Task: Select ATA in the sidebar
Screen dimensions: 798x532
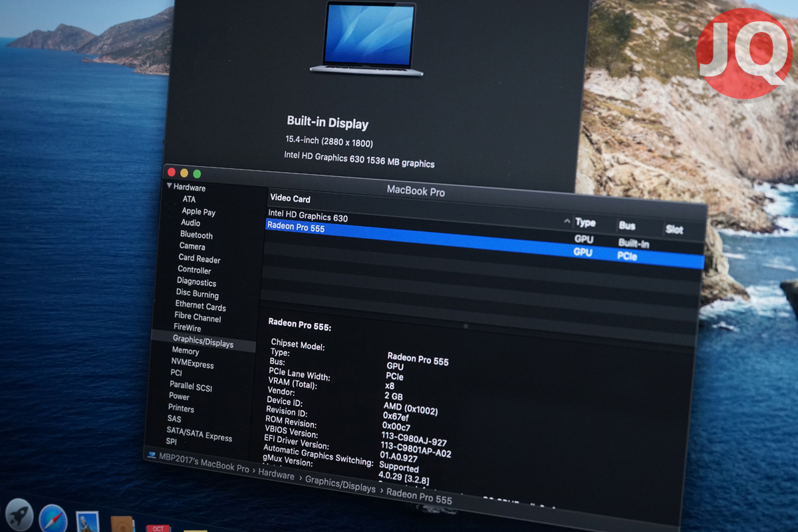Action: click(x=190, y=199)
